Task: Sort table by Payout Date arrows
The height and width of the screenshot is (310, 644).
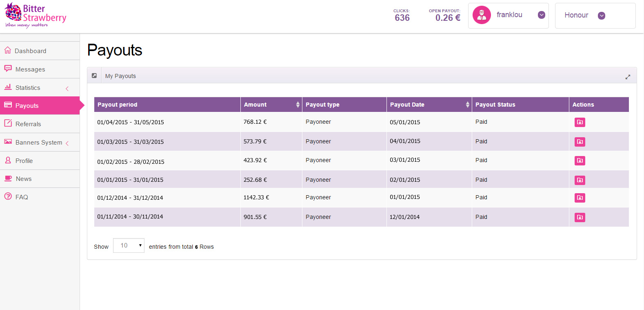Action: tap(468, 105)
